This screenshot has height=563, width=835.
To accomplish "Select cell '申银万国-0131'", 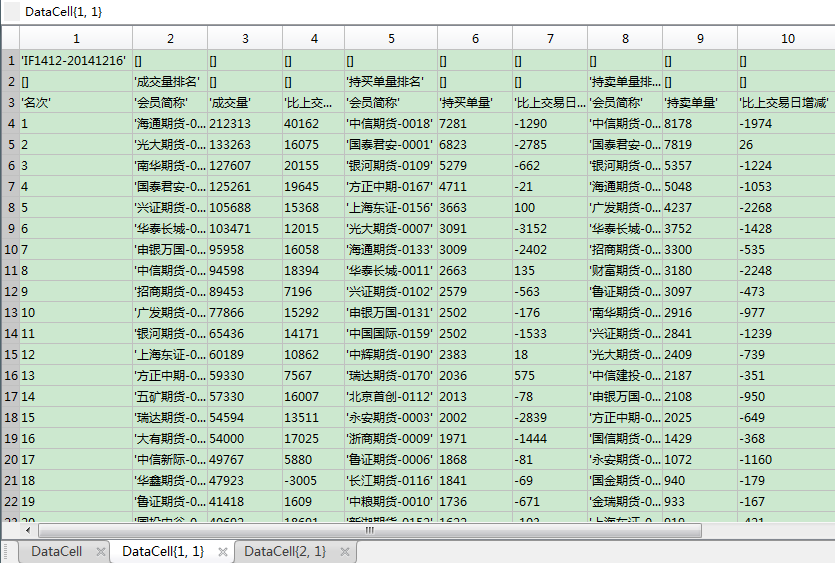I will (391, 313).
